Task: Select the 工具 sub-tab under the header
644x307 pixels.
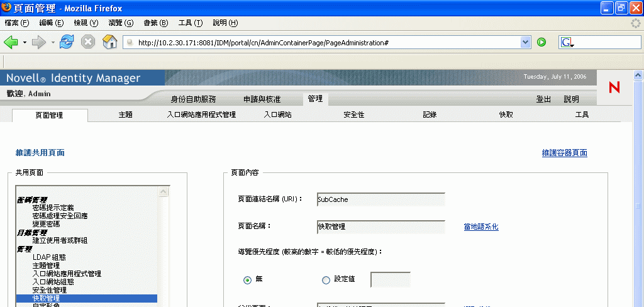Action: tap(582, 115)
